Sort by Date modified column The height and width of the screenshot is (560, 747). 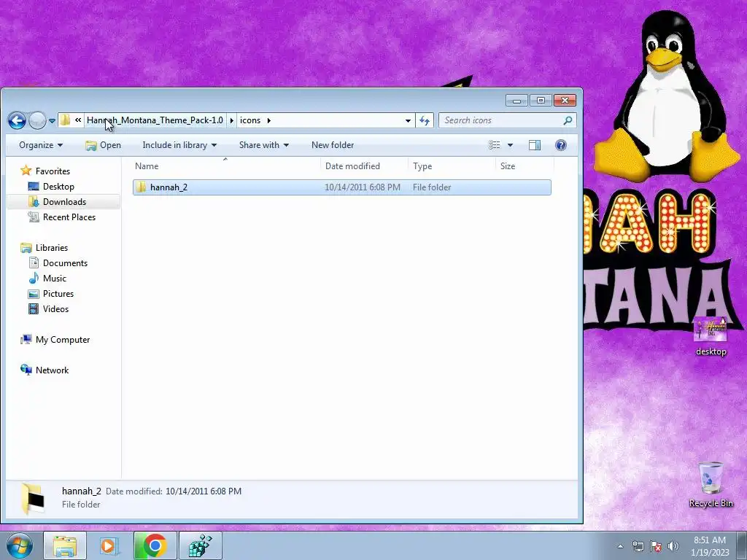365,166
